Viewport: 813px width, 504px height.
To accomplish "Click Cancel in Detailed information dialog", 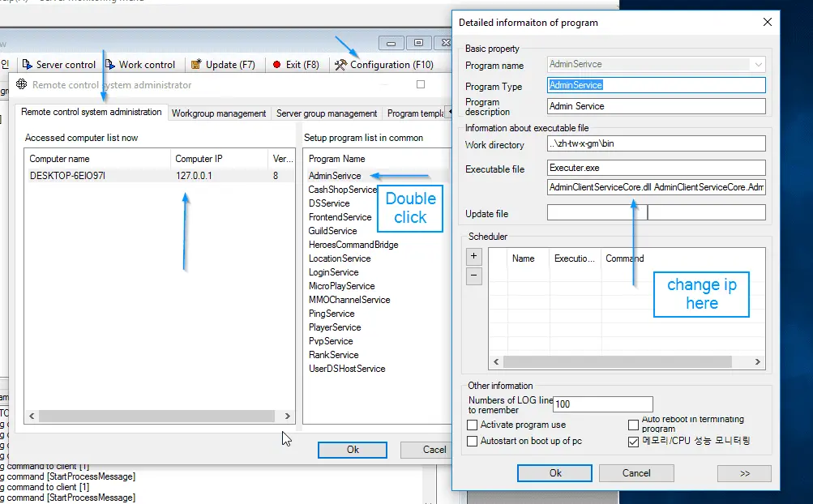I will click(x=636, y=473).
